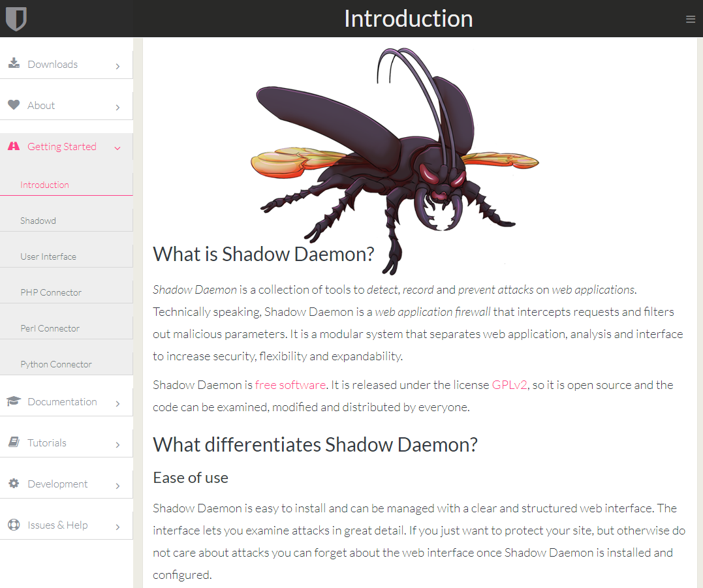Click the About heart icon
This screenshot has height=588, width=703.
(x=14, y=105)
